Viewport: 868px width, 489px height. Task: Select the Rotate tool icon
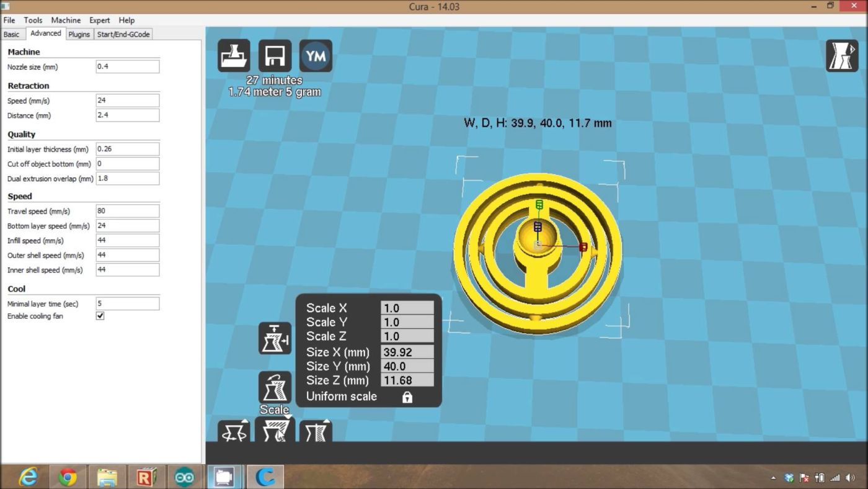(234, 431)
